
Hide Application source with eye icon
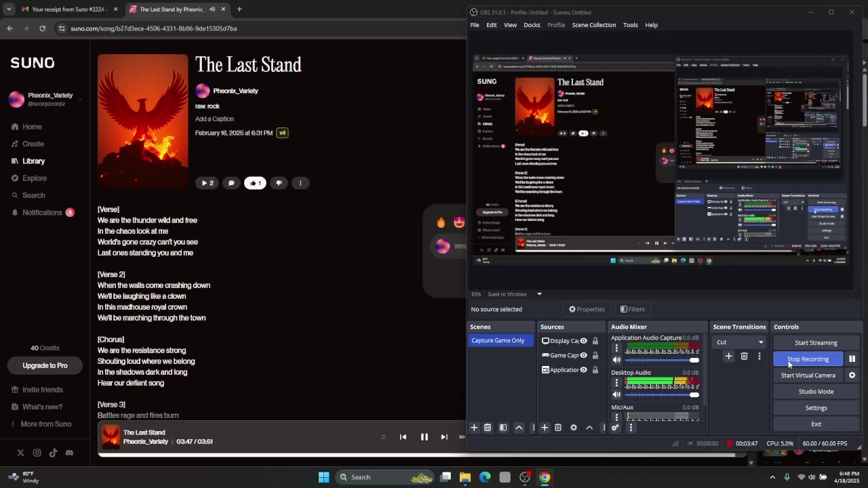[x=583, y=370]
